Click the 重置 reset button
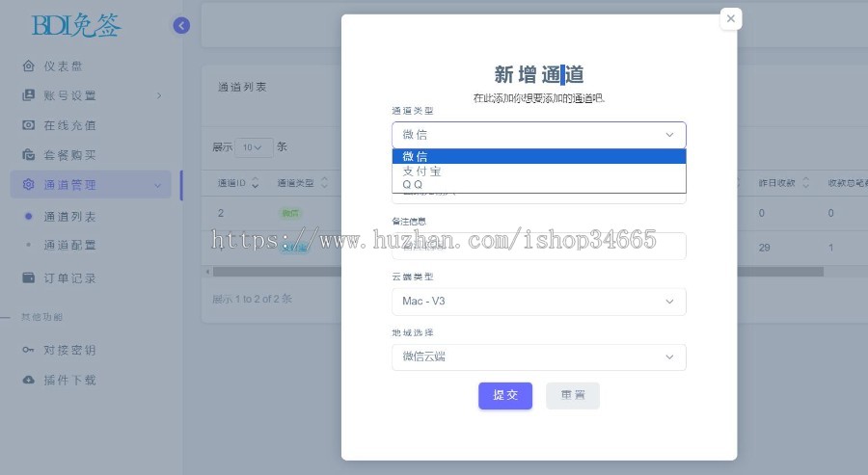Screen dimensions: 868x475 click(x=573, y=396)
